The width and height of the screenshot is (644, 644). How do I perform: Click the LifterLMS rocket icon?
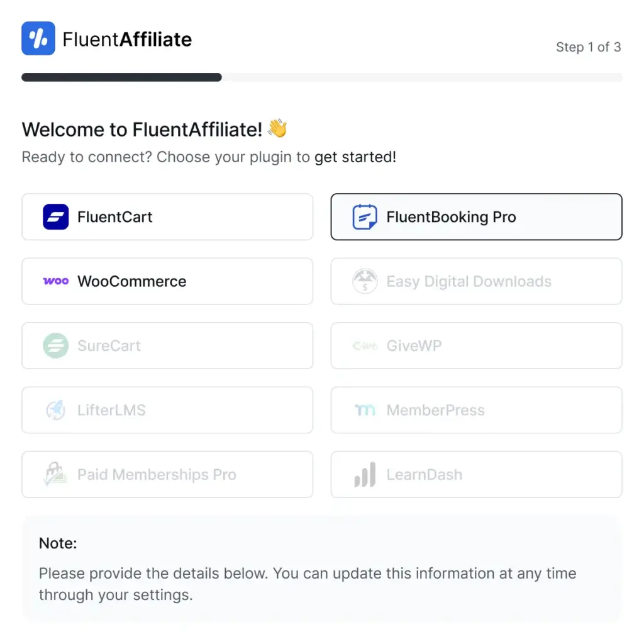[x=55, y=410]
